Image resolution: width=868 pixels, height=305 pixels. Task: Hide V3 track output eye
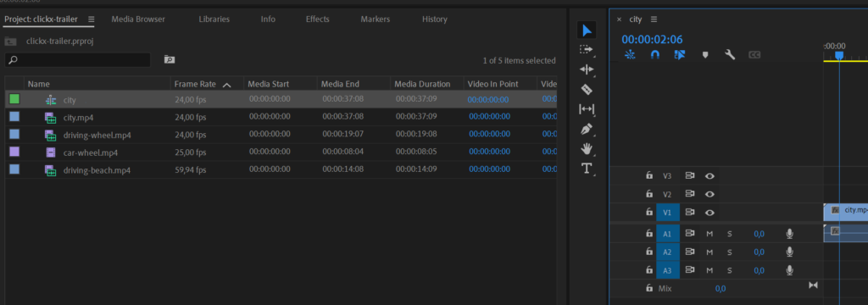tap(709, 176)
